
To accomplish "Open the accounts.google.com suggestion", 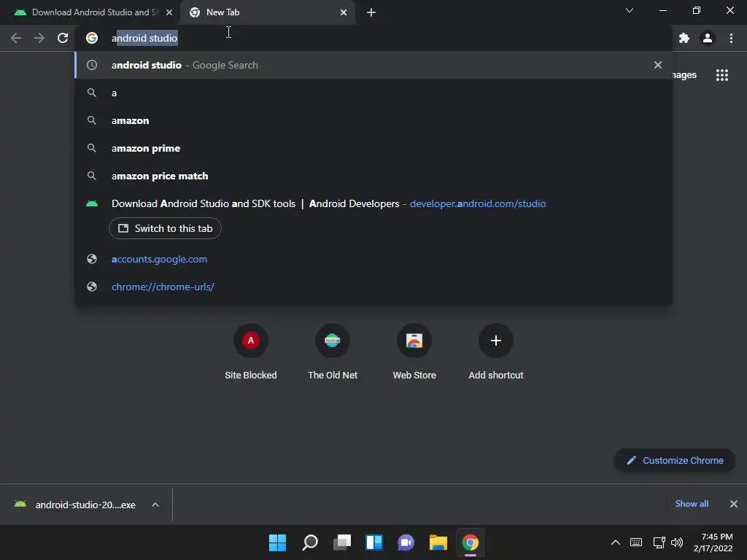I will 373,259.
